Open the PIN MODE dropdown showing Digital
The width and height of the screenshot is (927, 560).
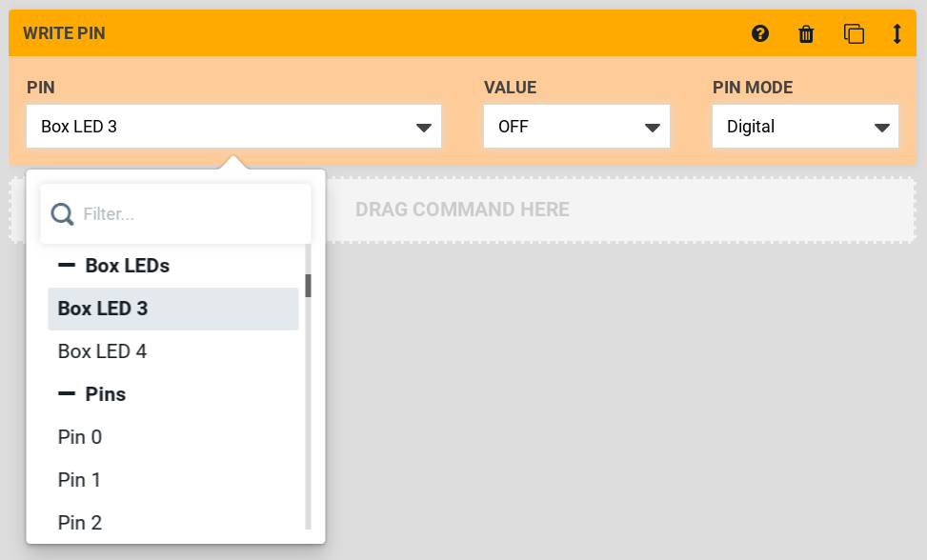click(805, 127)
